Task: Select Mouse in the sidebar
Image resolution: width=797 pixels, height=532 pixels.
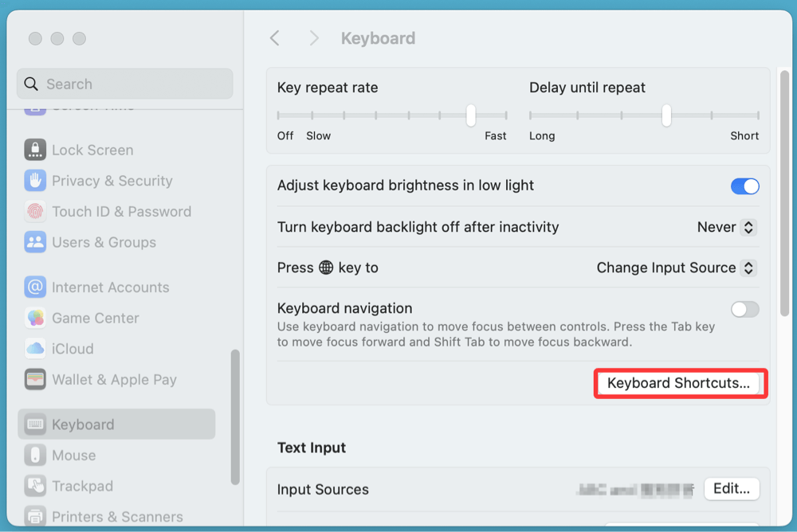Action: coord(73,456)
